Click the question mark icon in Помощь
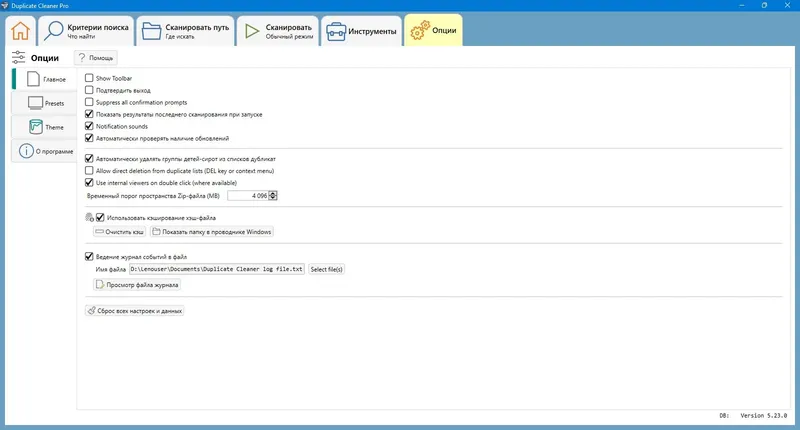This screenshot has height=430, width=800. [82, 58]
